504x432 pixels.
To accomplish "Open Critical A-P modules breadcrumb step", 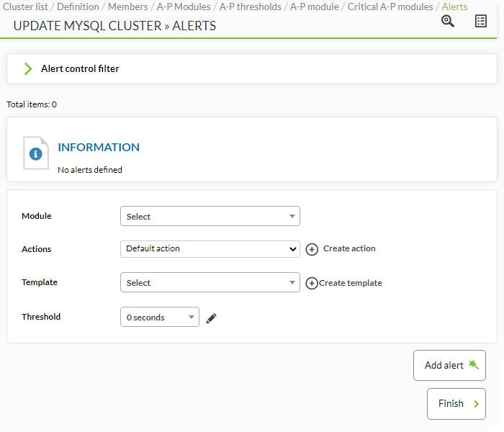I will (x=390, y=6).
